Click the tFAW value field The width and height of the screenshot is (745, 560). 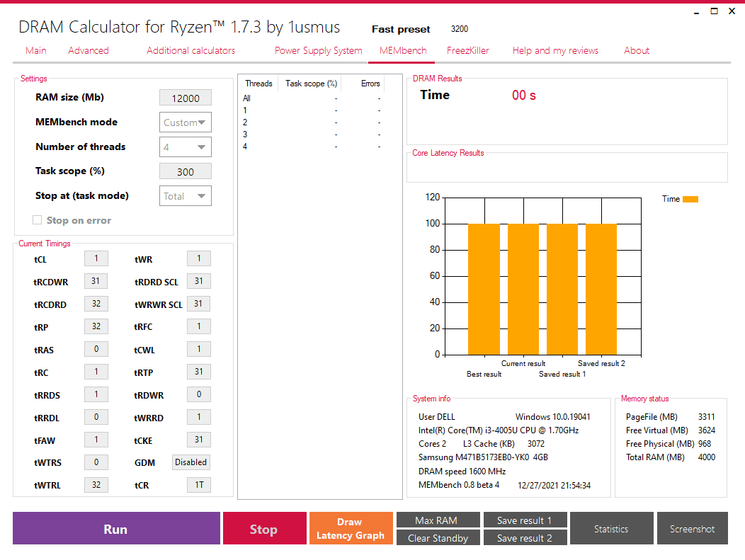(x=96, y=440)
